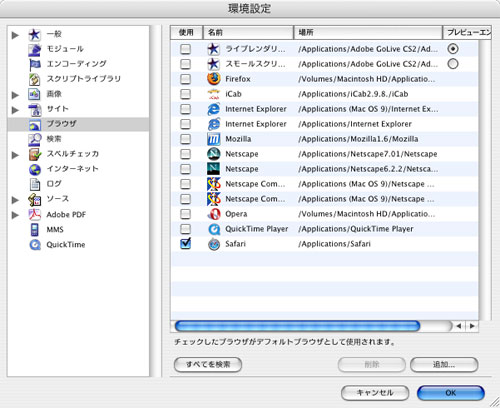Click the Netscape 7.01 icon in list
Screen dimensions: 500x408
point(214,154)
